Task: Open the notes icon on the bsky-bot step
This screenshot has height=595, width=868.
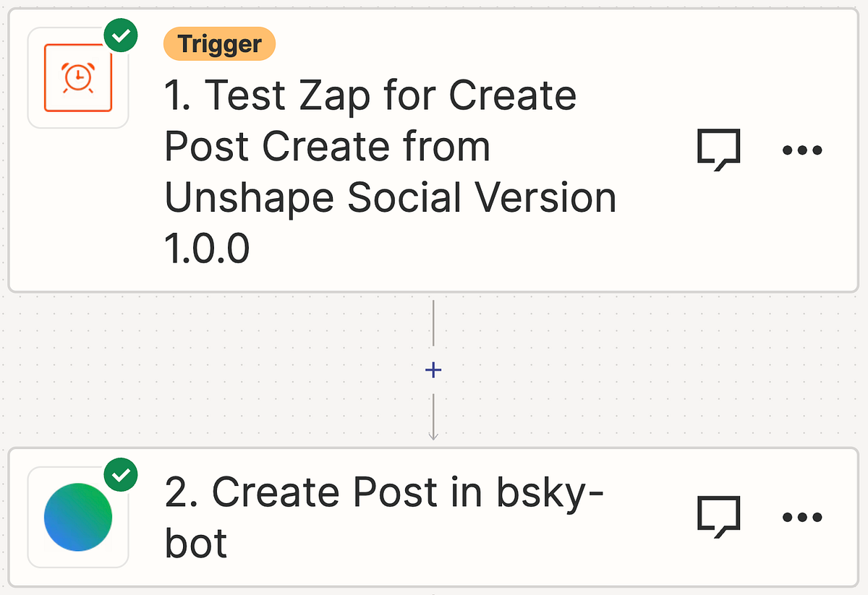Action: pyautogui.click(x=720, y=516)
